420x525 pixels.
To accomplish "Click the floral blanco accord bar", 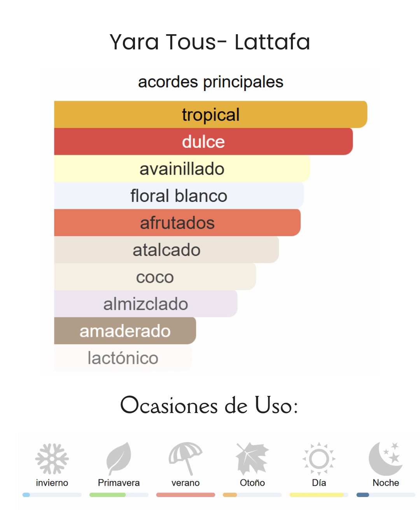I will (x=178, y=196).
